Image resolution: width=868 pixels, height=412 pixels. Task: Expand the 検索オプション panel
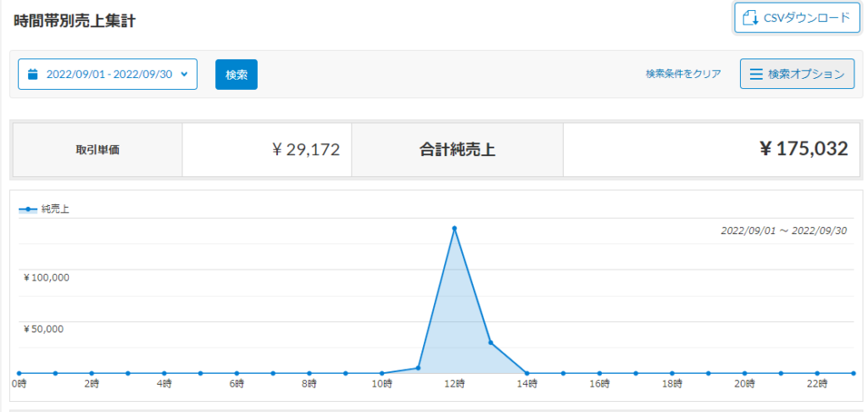[796, 75]
